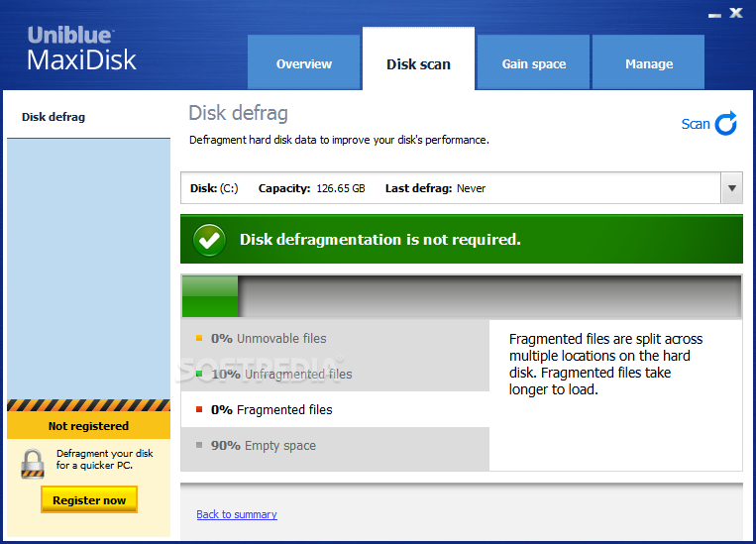756x544 pixels.
Task: Click the Disk defrag page heading
Action: point(238,113)
